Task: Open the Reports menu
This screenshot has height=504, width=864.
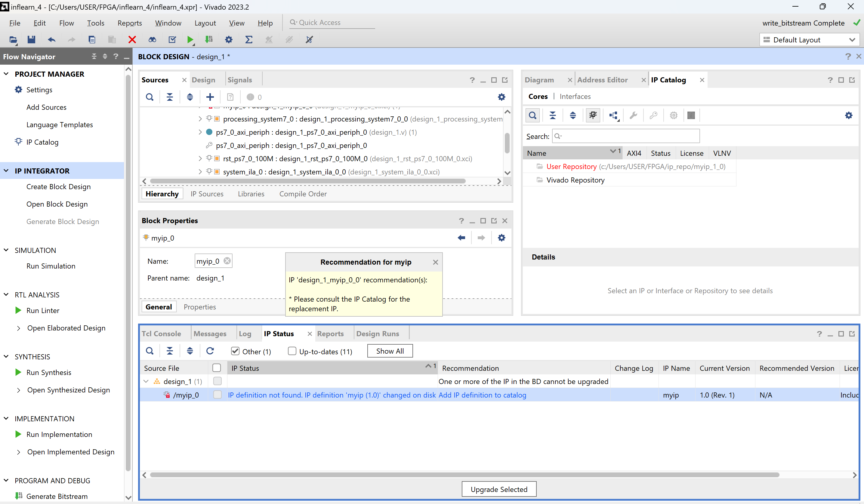Action: [130, 23]
